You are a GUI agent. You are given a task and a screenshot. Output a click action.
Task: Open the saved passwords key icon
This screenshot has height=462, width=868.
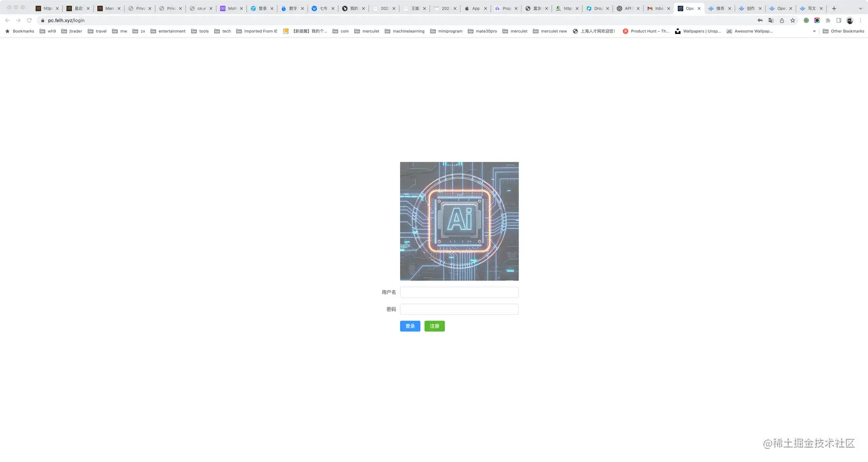760,20
